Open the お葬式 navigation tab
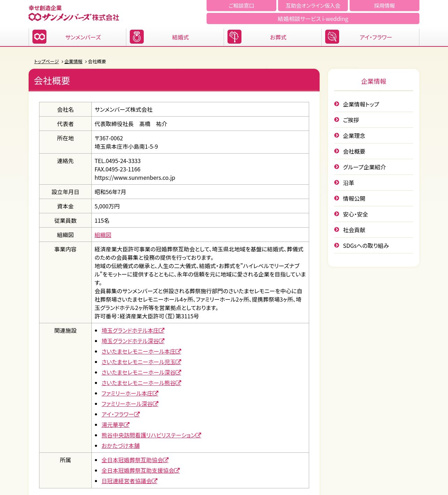448x495 pixels. click(273, 37)
